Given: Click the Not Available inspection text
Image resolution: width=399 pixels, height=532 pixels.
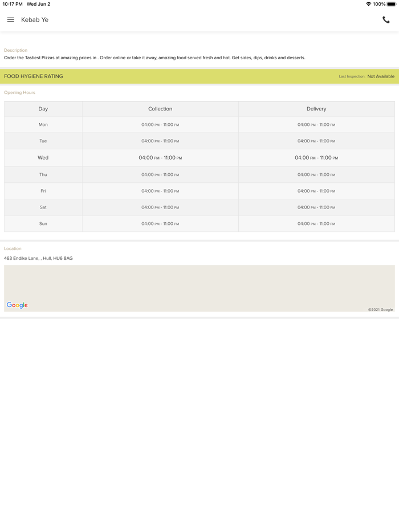Looking at the screenshot, I should click(x=381, y=76).
